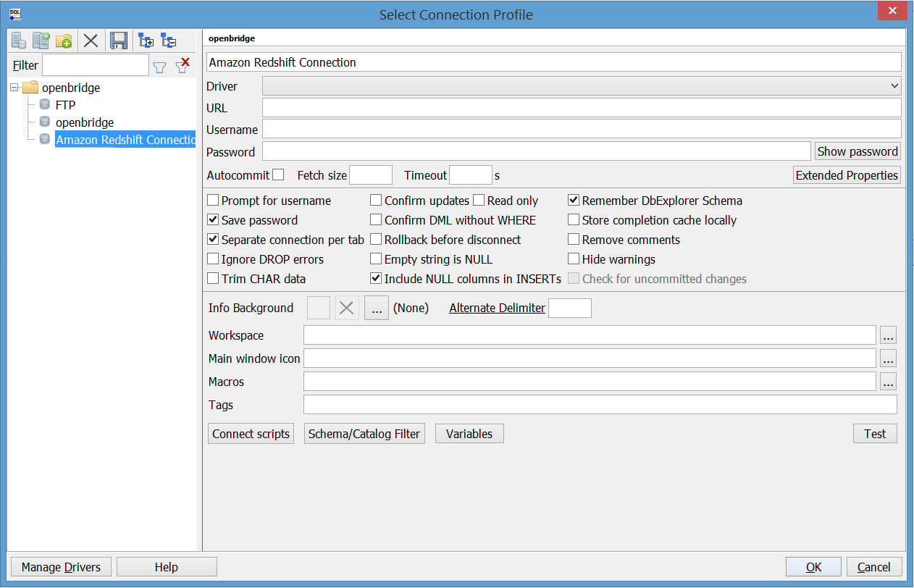Check the Read only option
This screenshot has height=588, width=914.
[x=479, y=201]
